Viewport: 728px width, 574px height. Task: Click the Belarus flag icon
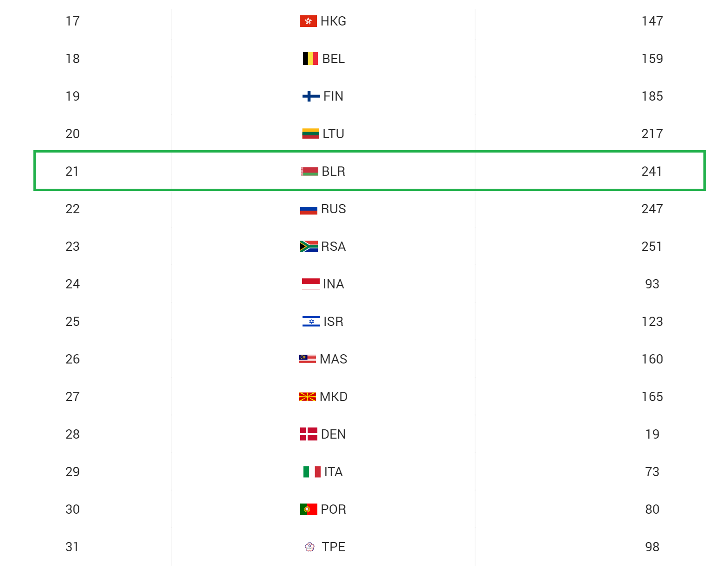[309, 172]
